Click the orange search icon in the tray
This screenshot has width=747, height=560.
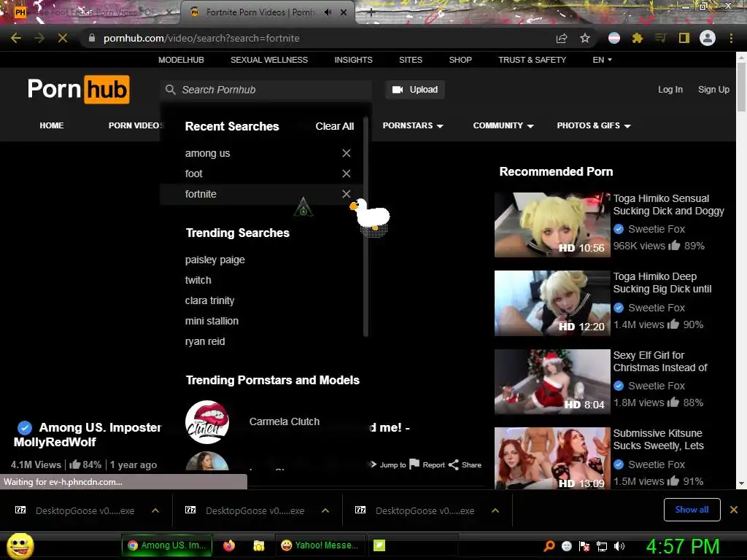549,545
